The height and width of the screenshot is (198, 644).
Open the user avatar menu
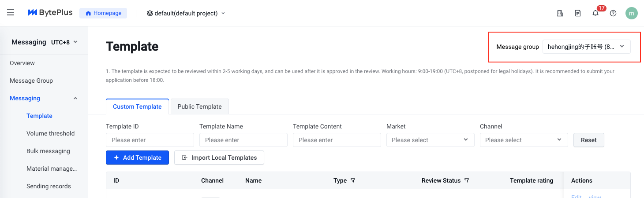click(x=632, y=13)
